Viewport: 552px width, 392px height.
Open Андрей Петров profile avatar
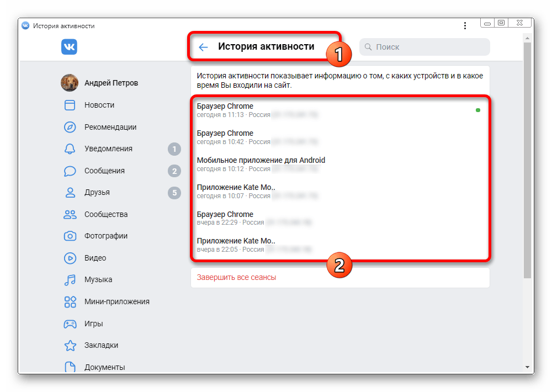(70, 83)
